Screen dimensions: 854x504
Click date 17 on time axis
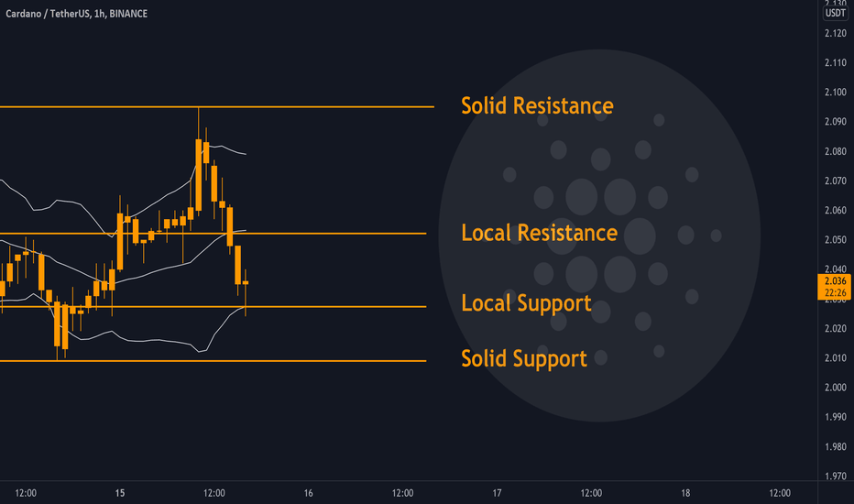pyautogui.click(x=497, y=493)
